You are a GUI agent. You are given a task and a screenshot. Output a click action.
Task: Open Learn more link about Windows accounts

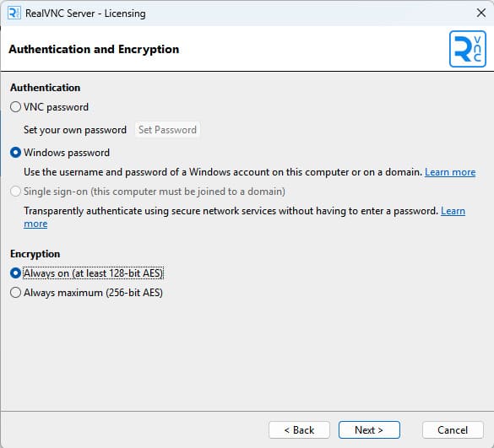tap(450, 172)
